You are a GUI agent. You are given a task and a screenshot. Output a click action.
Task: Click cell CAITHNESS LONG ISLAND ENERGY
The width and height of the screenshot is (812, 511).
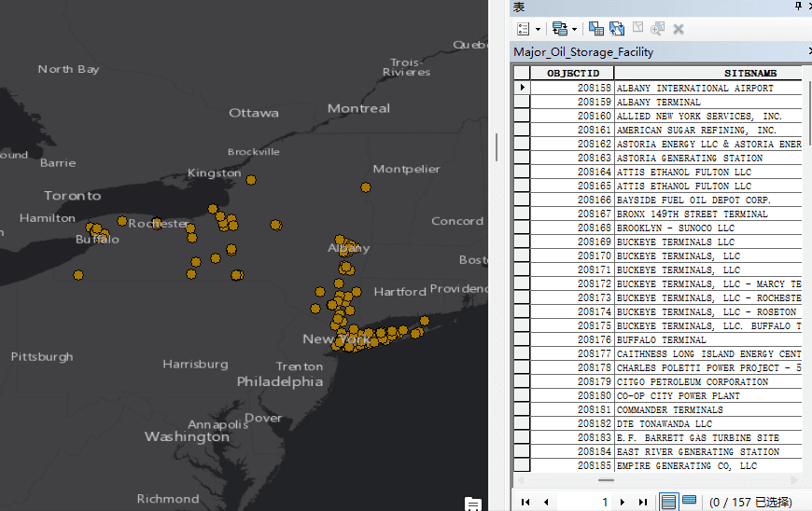708,353
